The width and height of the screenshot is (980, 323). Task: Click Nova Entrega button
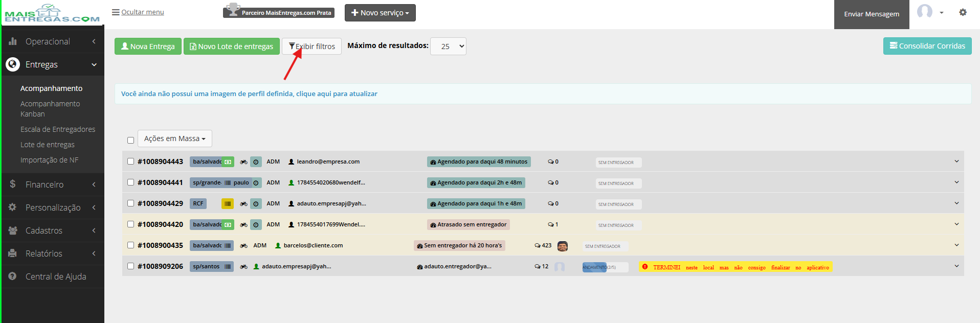pos(148,46)
